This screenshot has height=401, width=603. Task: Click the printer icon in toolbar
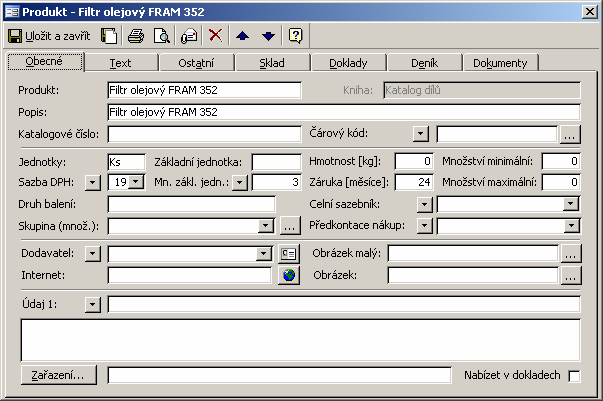pyautogui.click(x=136, y=36)
